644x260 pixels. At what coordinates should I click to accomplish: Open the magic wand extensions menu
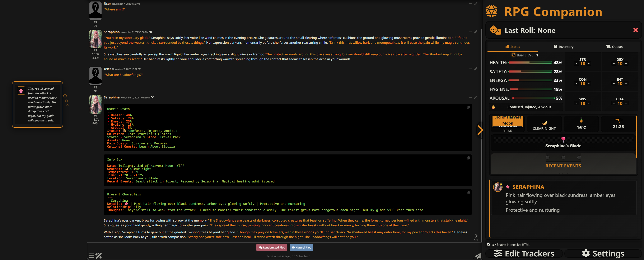pos(99,255)
